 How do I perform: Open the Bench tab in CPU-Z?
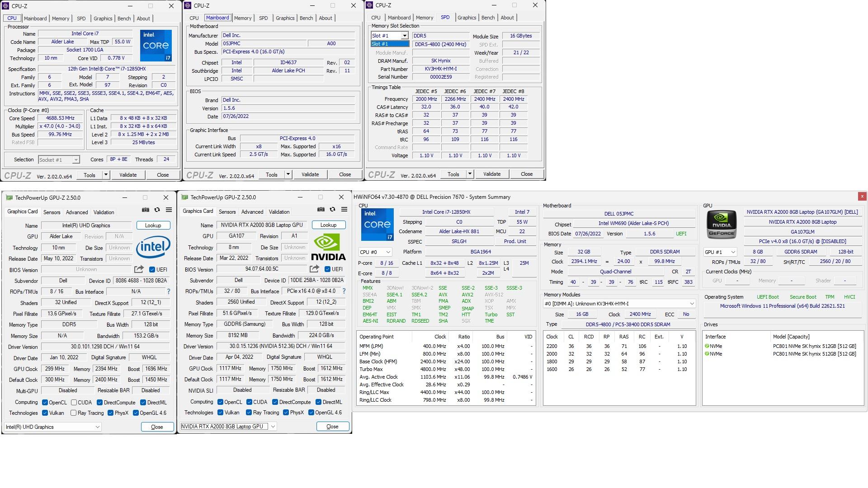[124, 19]
